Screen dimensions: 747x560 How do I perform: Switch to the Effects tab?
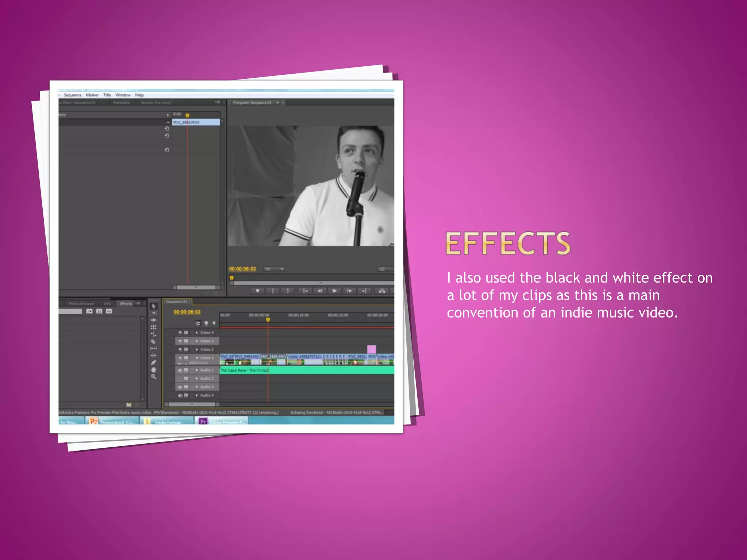[x=126, y=303]
